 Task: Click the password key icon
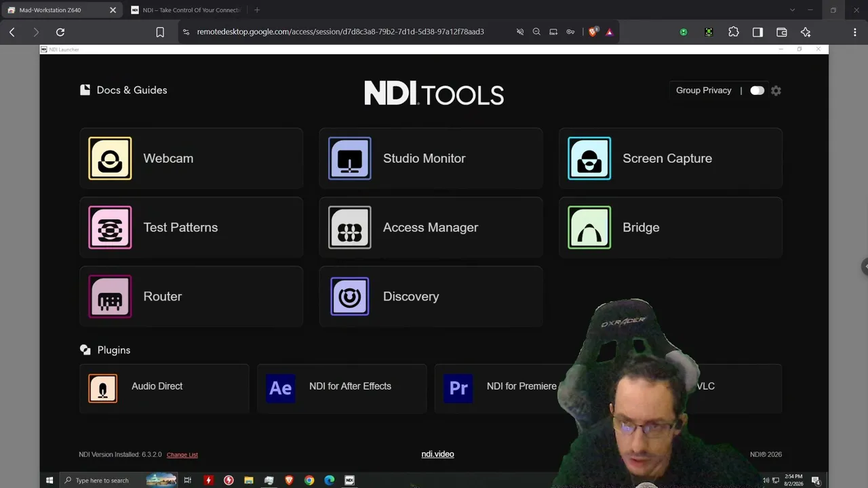tap(570, 32)
